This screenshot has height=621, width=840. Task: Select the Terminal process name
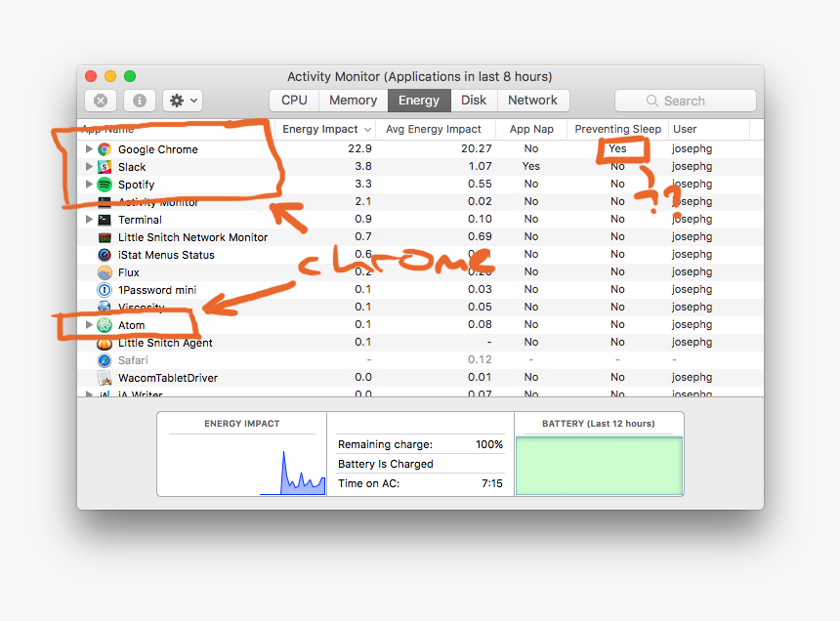click(140, 220)
